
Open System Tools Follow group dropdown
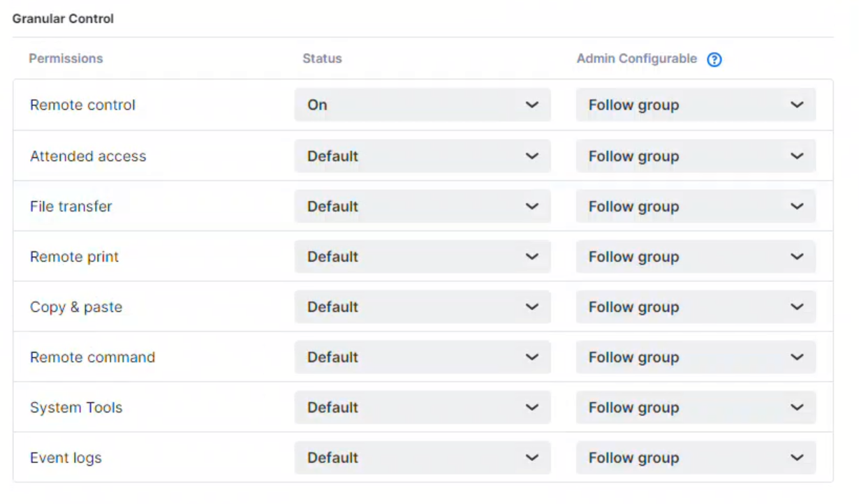tap(696, 408)
